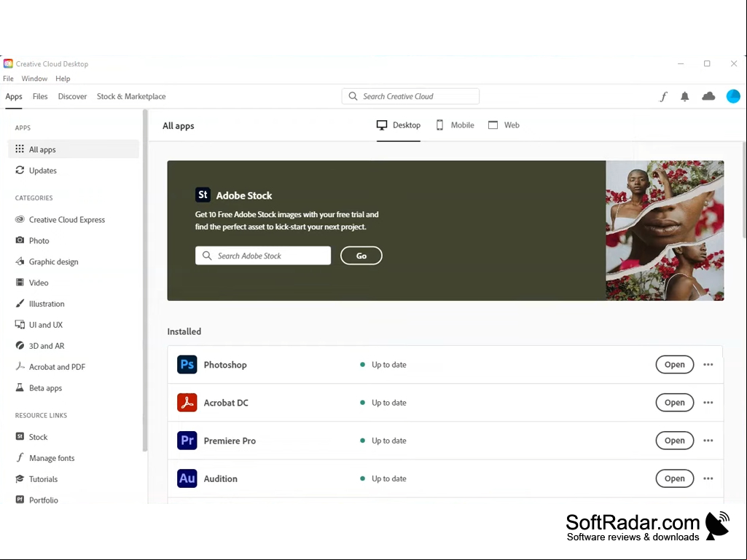Show Desktop apps tab
The image size is (747, 560).
click(399, 125)
